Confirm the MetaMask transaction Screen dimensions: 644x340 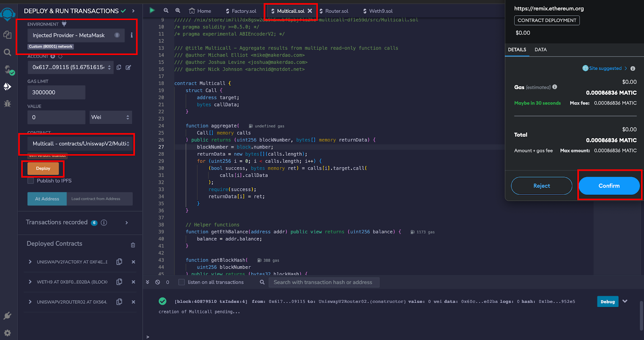(x=609, y=186)
